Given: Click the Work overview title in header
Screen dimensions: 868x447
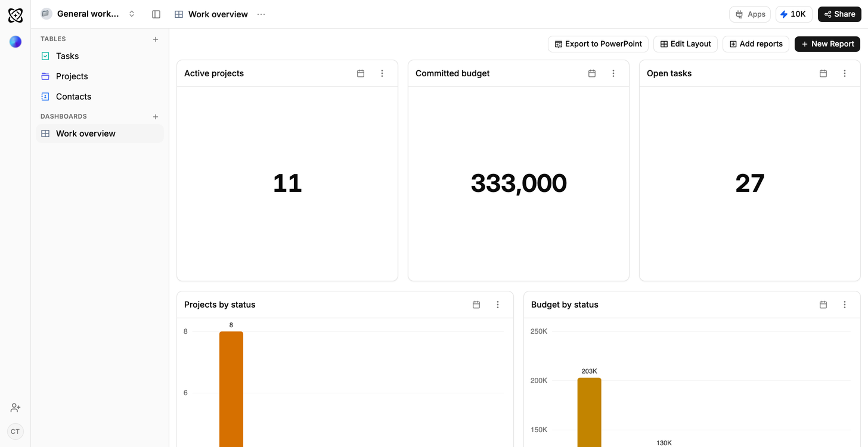Looking at the screenshot, I should [x=218, y=14].
